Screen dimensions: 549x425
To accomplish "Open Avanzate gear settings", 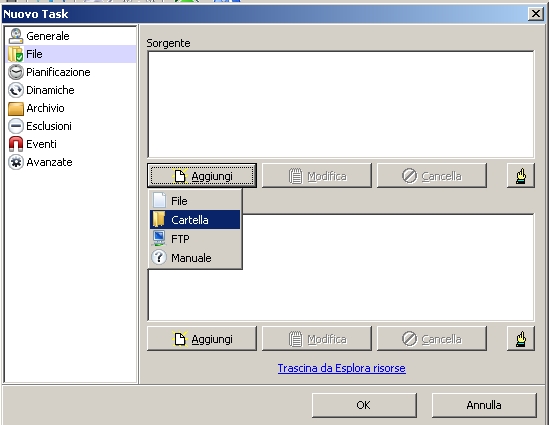I will click(x=41, y=162).
